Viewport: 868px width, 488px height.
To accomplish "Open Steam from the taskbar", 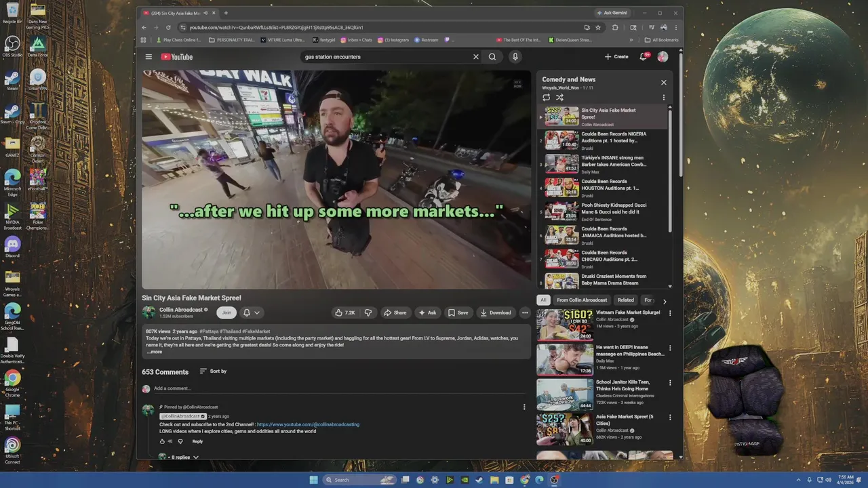I will 479,480.
